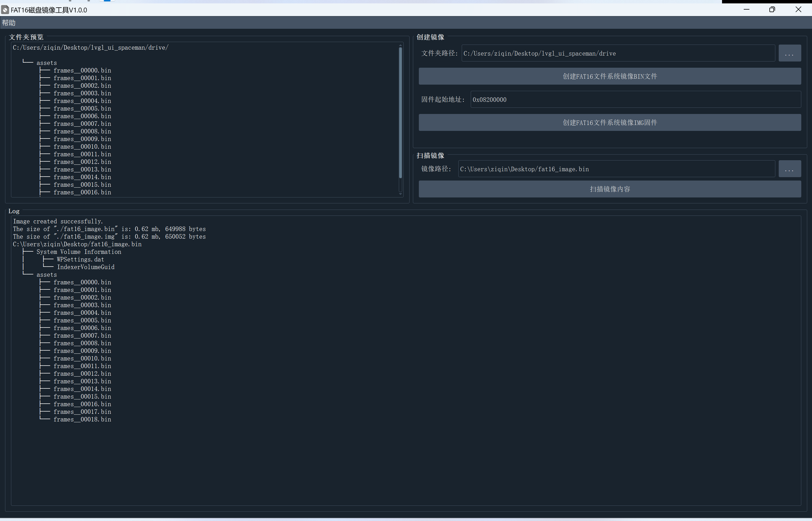Focus the 固件起始地址 input field
This screenshot has height=521, width=812.
(x=635, y=100)
